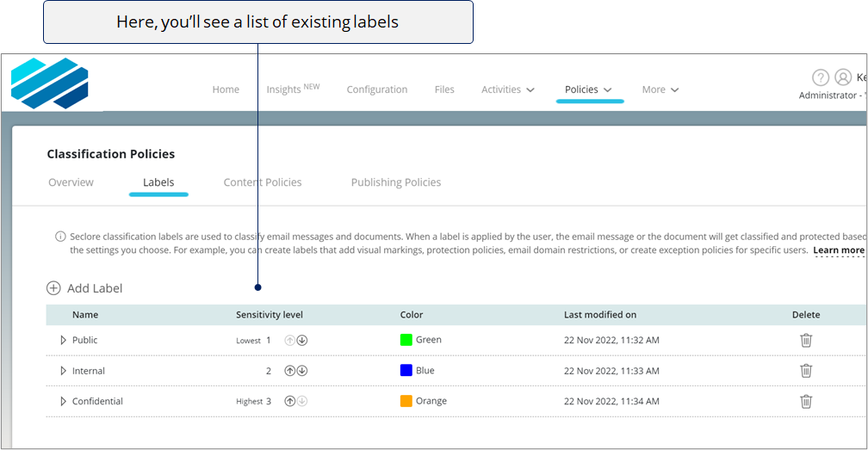Move Public label sensitivity down
The image size is (868, 450).
click(x=302, y=341)
